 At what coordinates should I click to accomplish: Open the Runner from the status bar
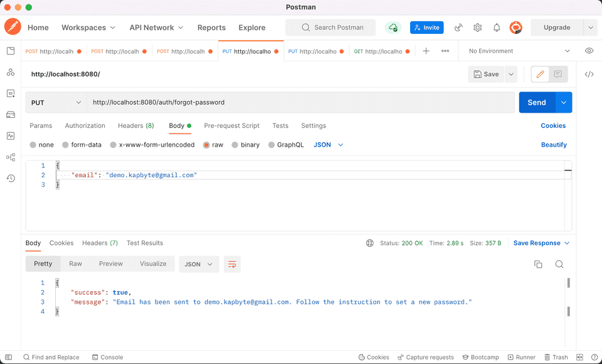pyautogui.click(x=522, y=357)
